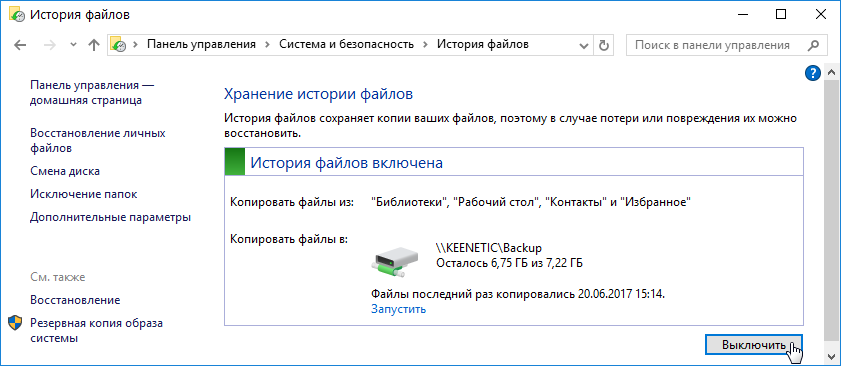The height and width of the screenshot is (366, 841).
Task: Go up one level with up arrow
Action: 94,45
